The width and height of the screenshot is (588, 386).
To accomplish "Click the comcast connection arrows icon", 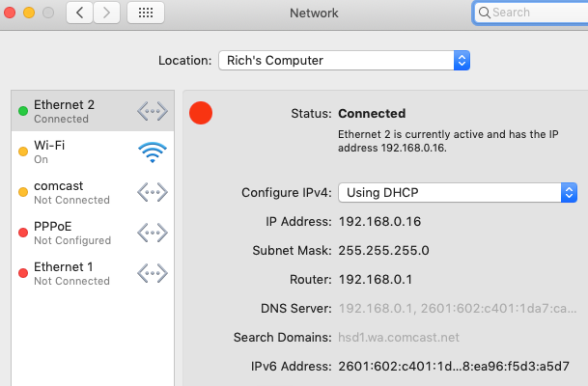I will click(x=153, y=192).
